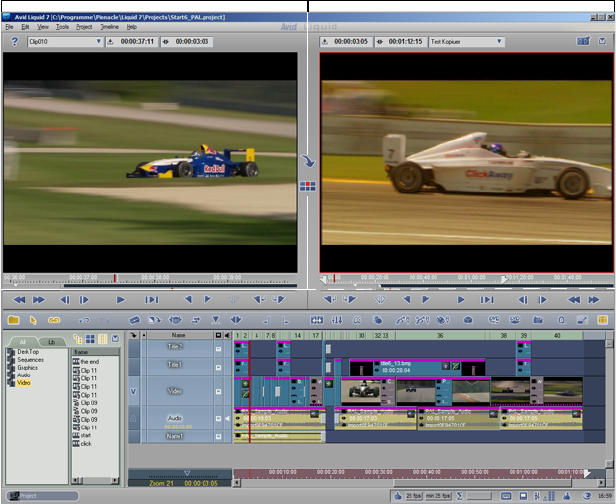Open the Timeline menu
Viewport: 616px width, 504px height.
(x=109, y=27)
